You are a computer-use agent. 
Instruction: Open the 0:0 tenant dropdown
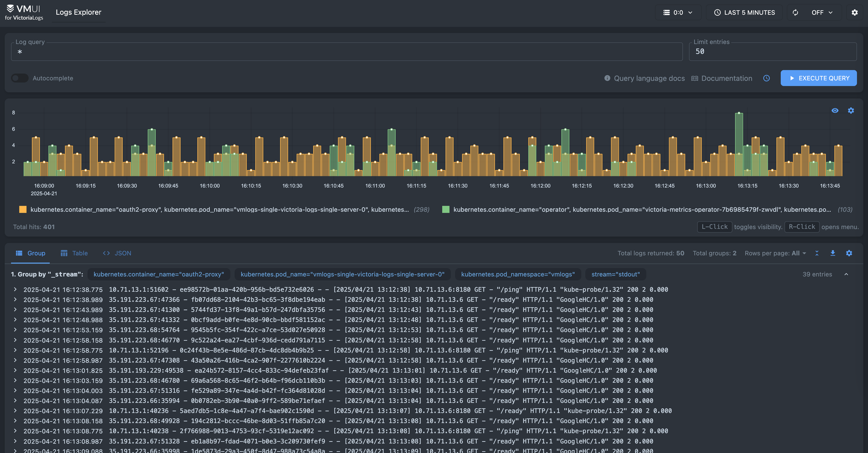pyautogui.click(x=678, y=13)
